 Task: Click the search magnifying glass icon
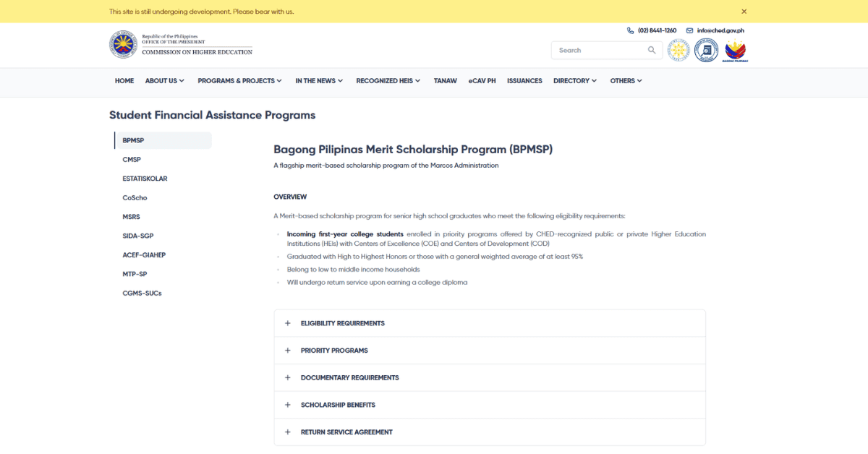click(x=650, y=50)
